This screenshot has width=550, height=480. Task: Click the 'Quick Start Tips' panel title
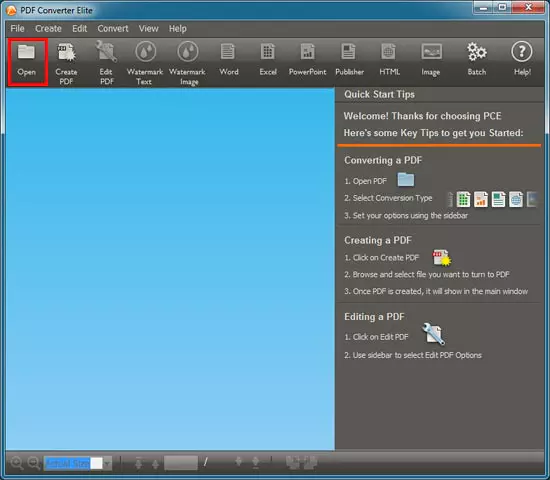pyautogui.click(x=379, y=94)
